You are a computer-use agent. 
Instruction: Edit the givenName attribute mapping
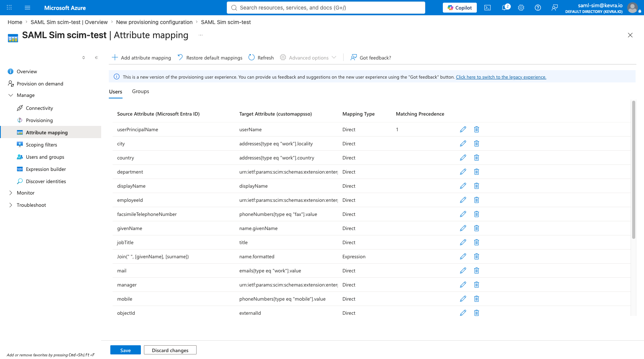[463, 228]
